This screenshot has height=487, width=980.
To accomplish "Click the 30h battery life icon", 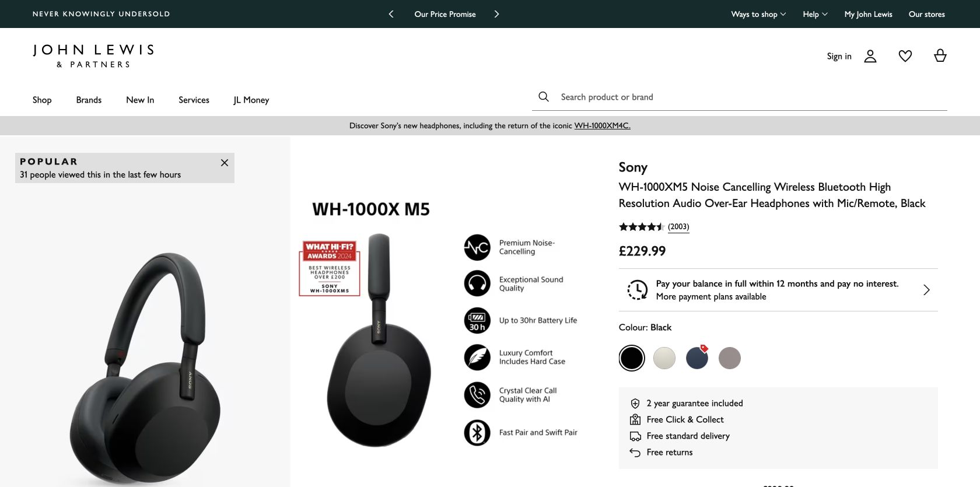I will [x=477, y=320].
